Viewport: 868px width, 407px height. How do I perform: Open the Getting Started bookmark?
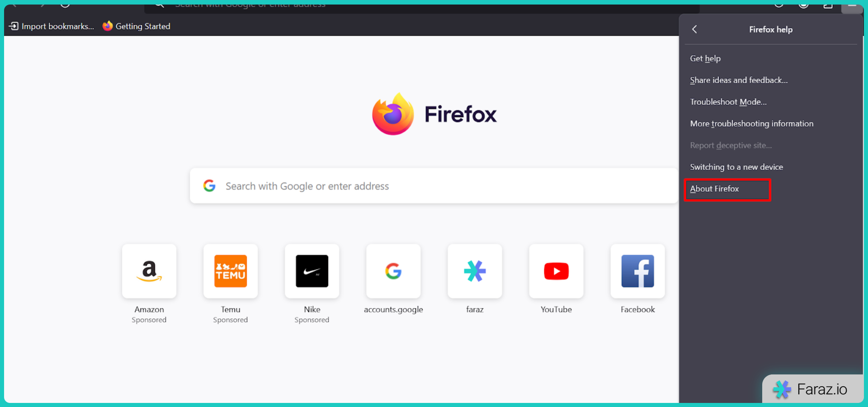pos(137,26)
